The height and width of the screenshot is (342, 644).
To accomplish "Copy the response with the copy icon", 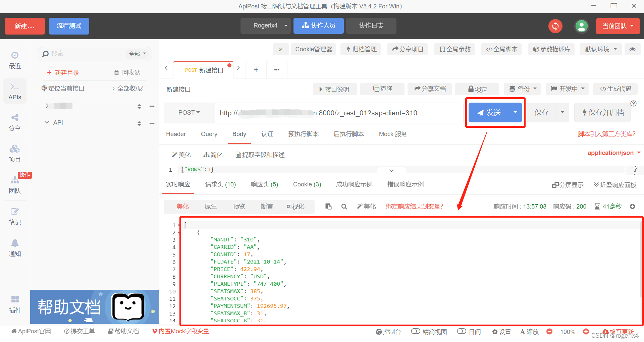I will [x=328, y=207].
